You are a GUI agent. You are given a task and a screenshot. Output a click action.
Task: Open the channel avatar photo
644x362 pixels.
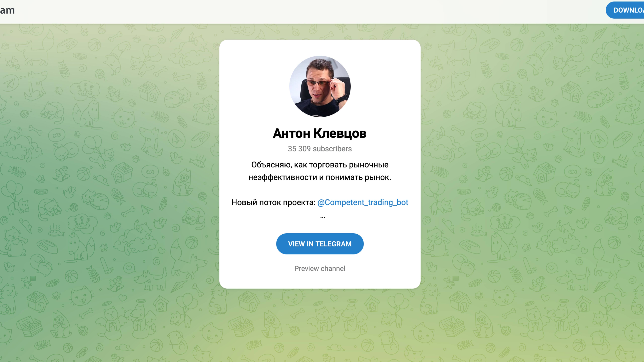pos(320,86)
